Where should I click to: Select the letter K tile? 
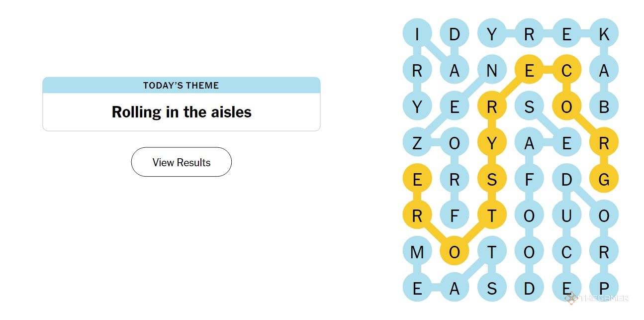[x=604, y=34]
